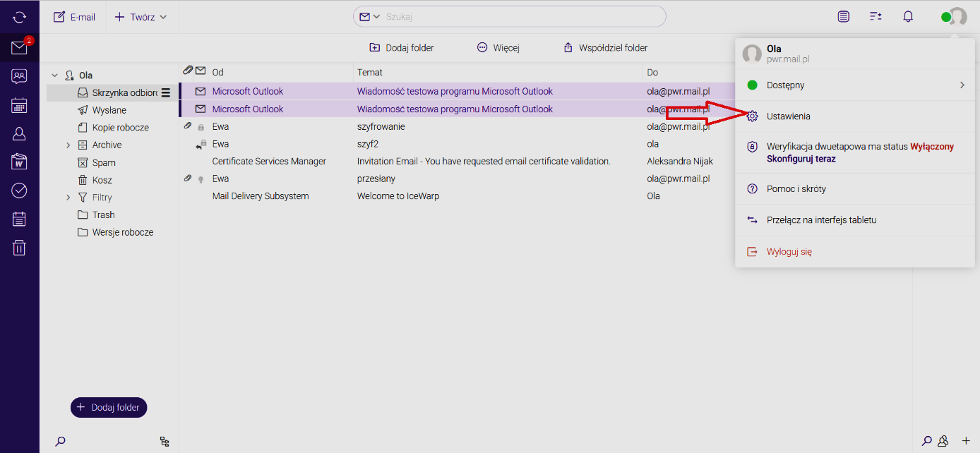Open the trash bin icon in sidebar

click(x=19, y=248)
